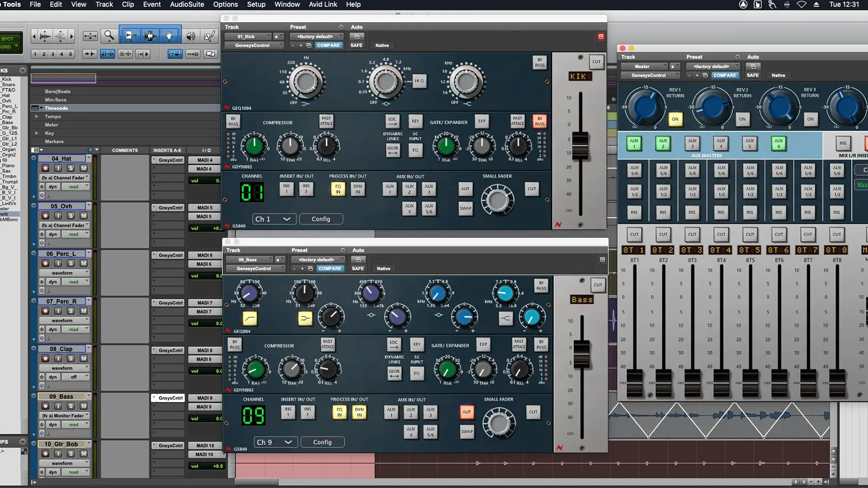Click GLOB link button in Bass plugin
Viewport: 868px width, 488px height.
click(x=394, y=374)
